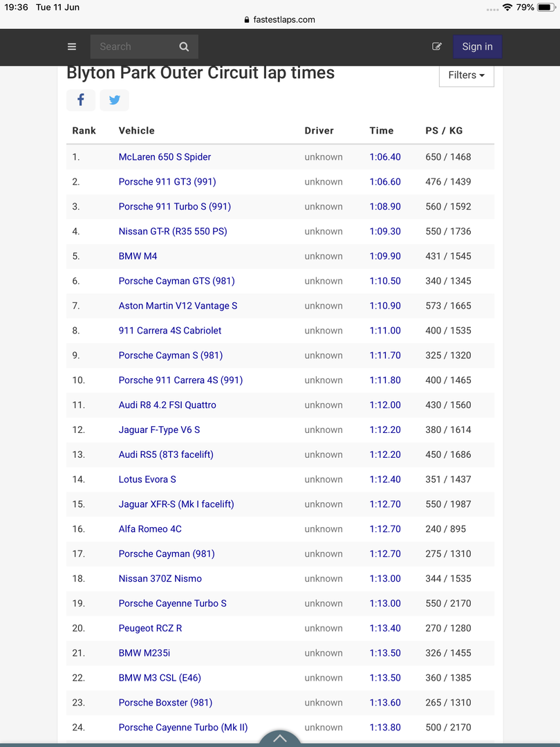Click lap time 1:09.90
560x747 pixels.
point(385,256)
